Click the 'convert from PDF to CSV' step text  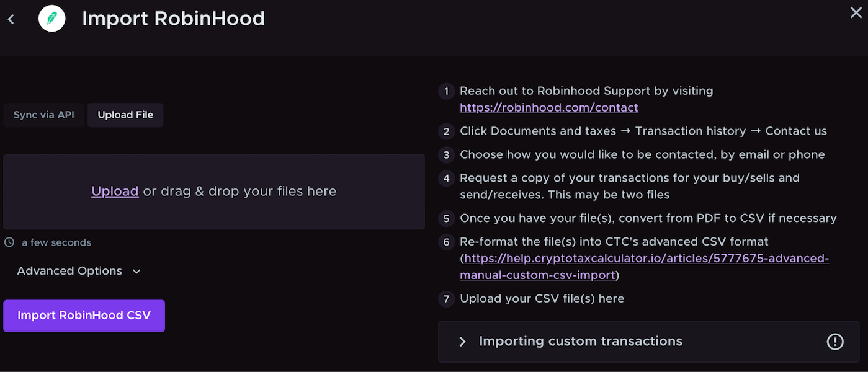[648, 218]
